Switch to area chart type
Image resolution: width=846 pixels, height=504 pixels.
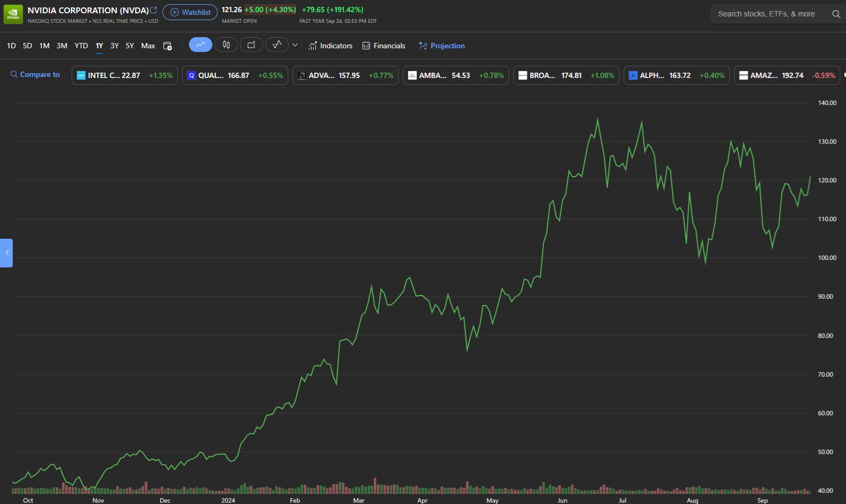coord(251,45)
